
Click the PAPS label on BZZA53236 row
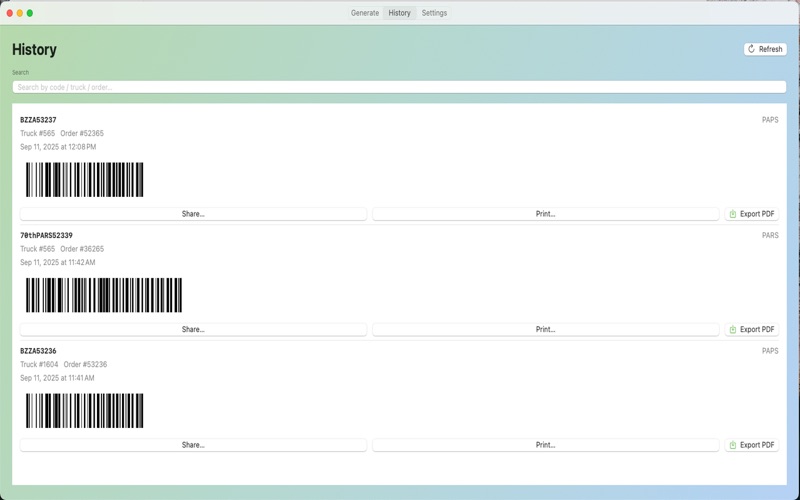(770, 351)
